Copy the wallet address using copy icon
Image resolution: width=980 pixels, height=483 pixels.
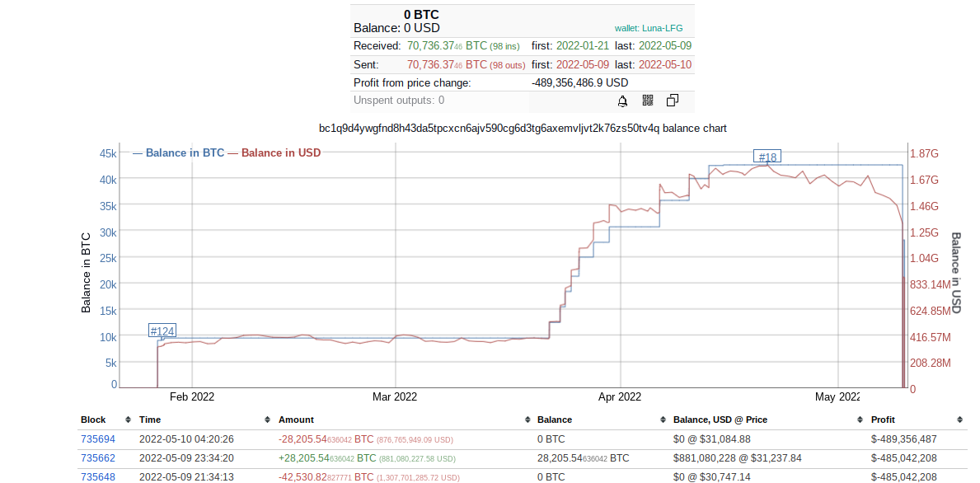point(673,100)
